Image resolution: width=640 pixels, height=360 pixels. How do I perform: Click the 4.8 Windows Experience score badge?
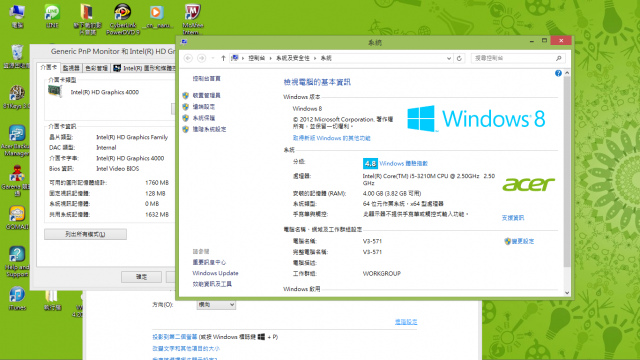pyautogui.click(x=370, y=164)
